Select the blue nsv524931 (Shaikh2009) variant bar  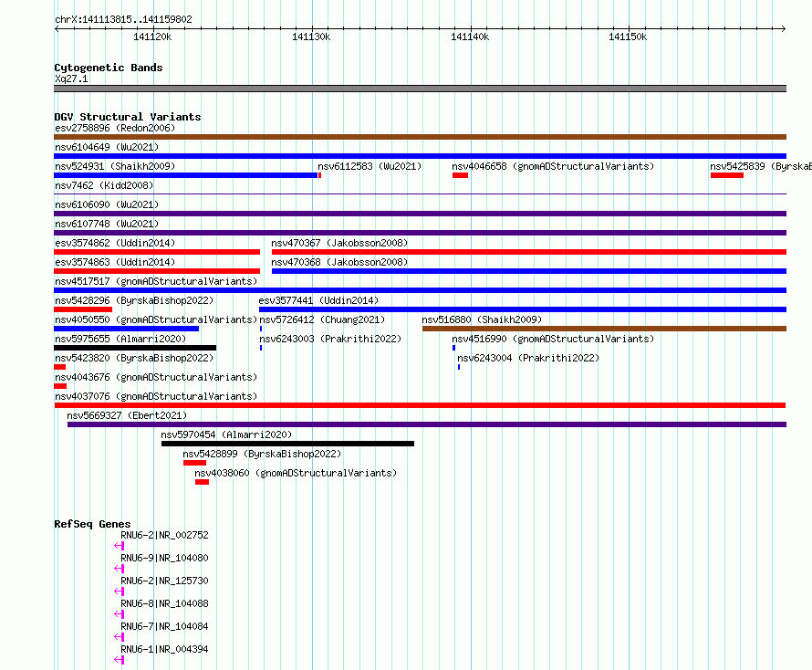click(x=185, y=175)
